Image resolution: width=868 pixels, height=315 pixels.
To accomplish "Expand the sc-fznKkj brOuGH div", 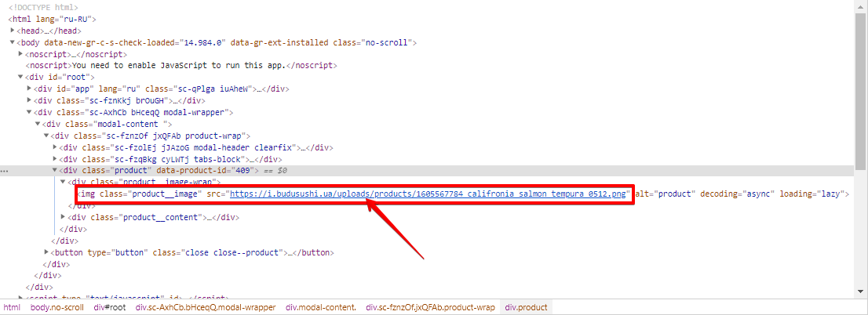I will (x=31, y=100).
